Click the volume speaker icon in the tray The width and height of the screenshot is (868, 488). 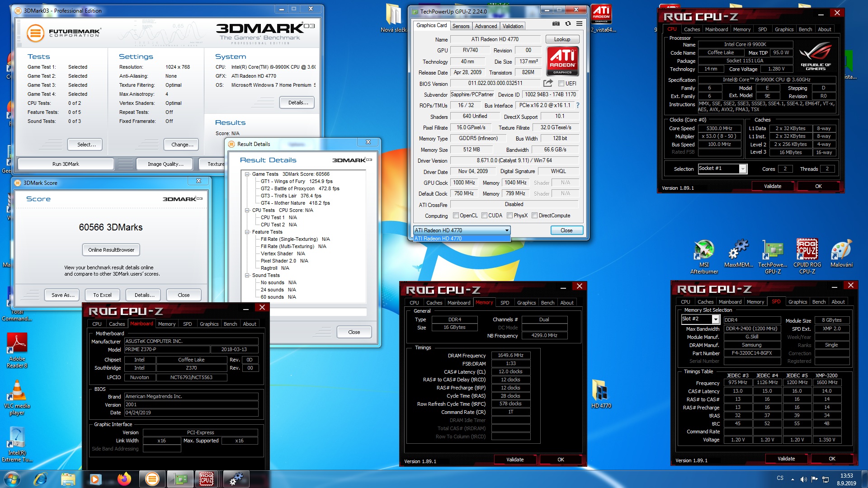pyautogui.click(x=803, y=479)
